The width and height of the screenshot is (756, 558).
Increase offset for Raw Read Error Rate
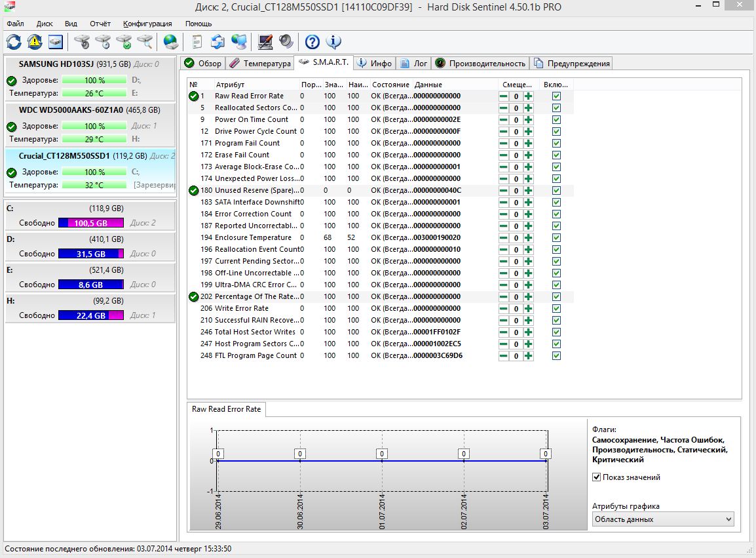tap(529, 96)
